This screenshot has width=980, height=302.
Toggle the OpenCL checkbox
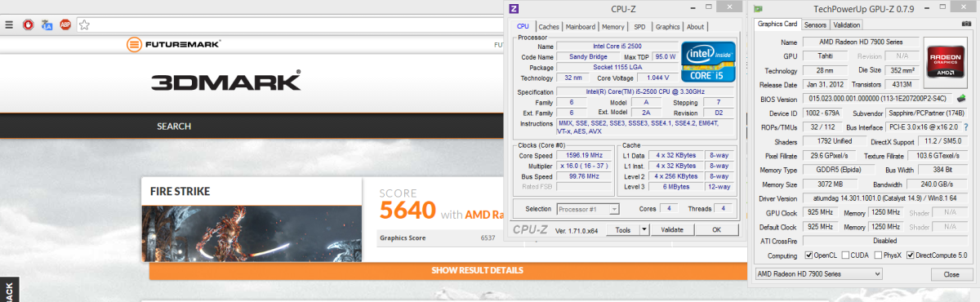coord(808,255)
